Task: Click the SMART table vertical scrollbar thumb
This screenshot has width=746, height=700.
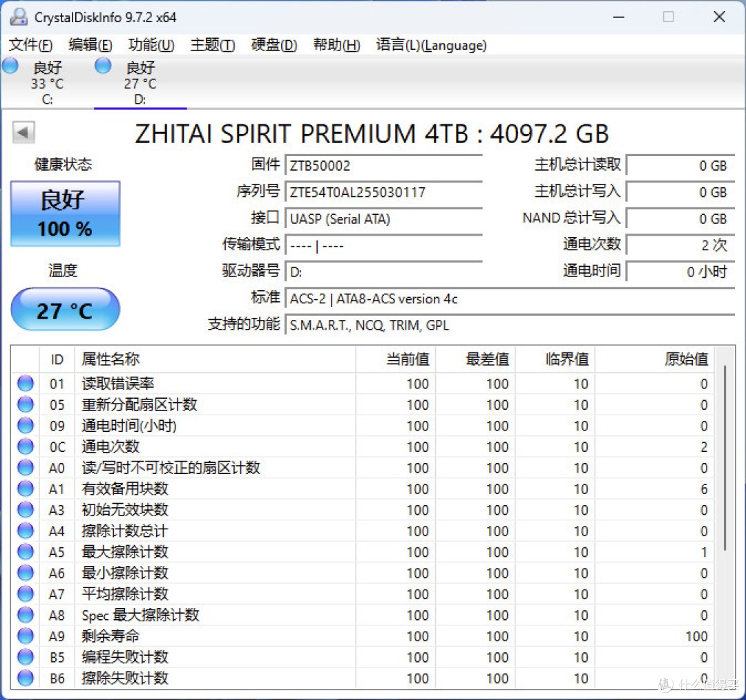Action: [x=725, y=457]
